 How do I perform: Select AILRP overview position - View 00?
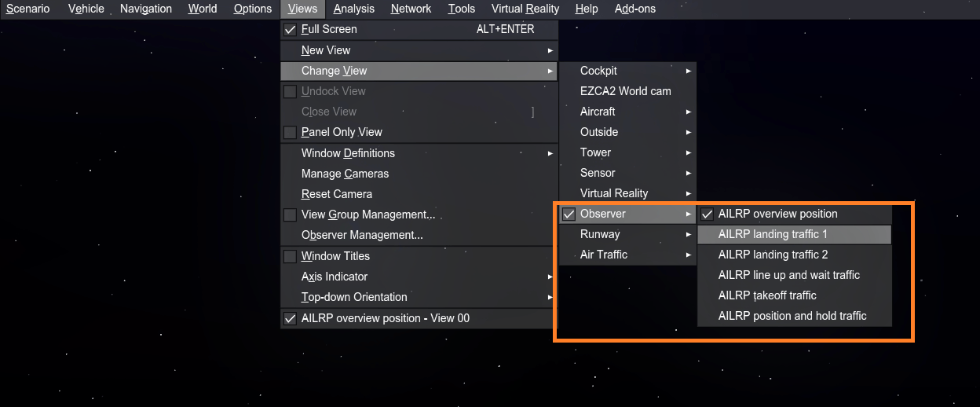coord(385,318)
